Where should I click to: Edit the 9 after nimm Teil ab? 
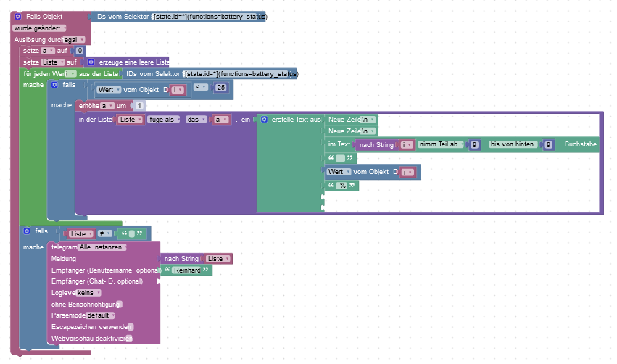(x=475, y=145)
